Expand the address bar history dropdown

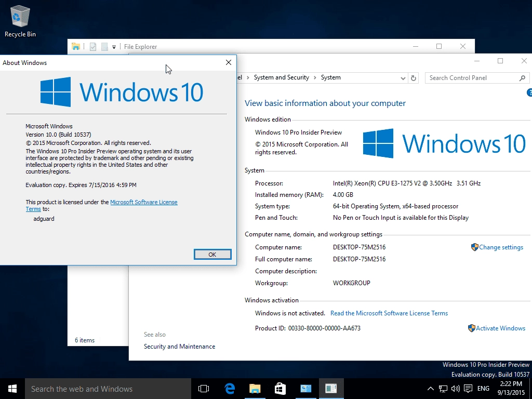[403, 78]
